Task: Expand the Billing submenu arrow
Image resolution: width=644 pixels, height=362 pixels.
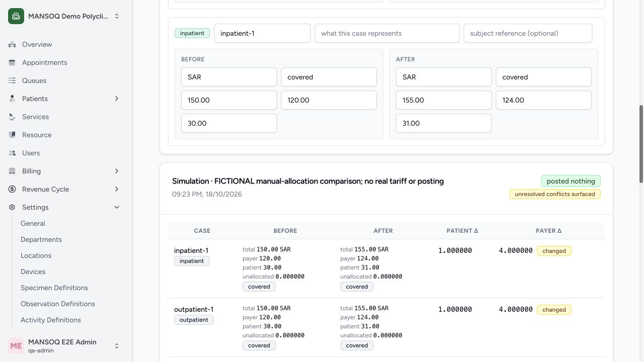Action: 117,171
